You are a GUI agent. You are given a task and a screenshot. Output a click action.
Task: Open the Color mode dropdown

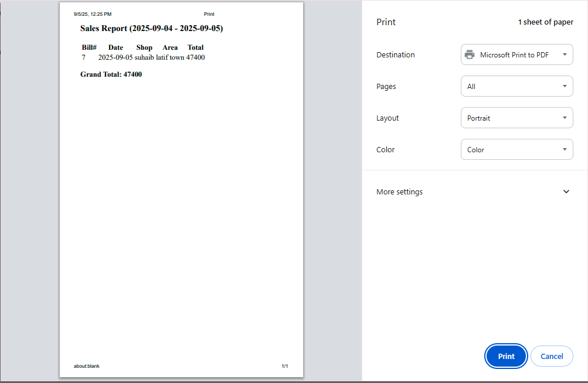click(x=516, y=150)
